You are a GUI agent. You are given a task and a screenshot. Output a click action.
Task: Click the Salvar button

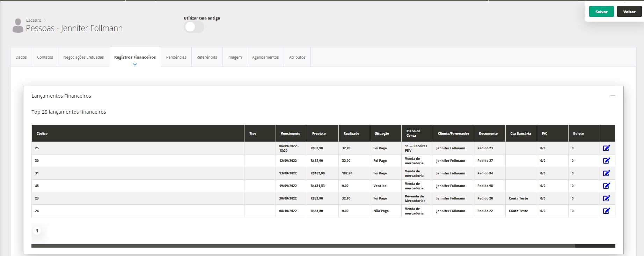601,12
